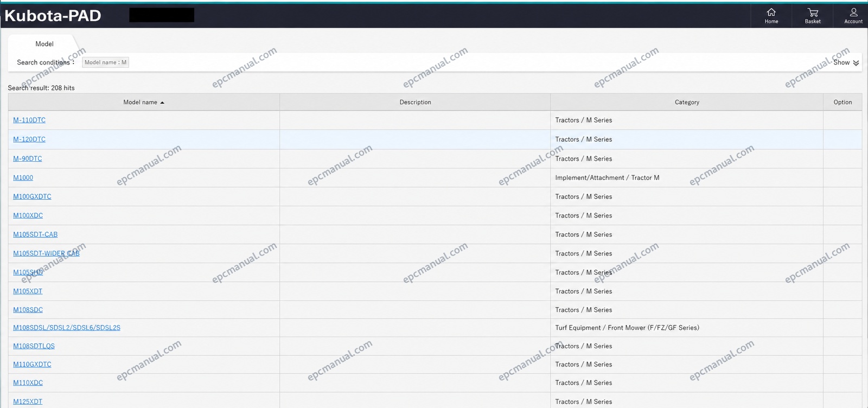This screenshot has height=408, width=868.
Task: Select the Model tab
Action: [x=44, y=44]
